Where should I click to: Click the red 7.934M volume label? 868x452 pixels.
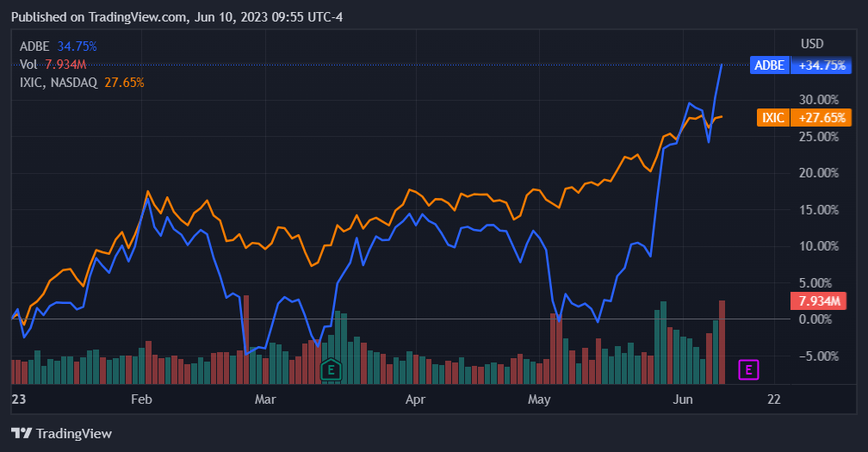pos(819,301)
